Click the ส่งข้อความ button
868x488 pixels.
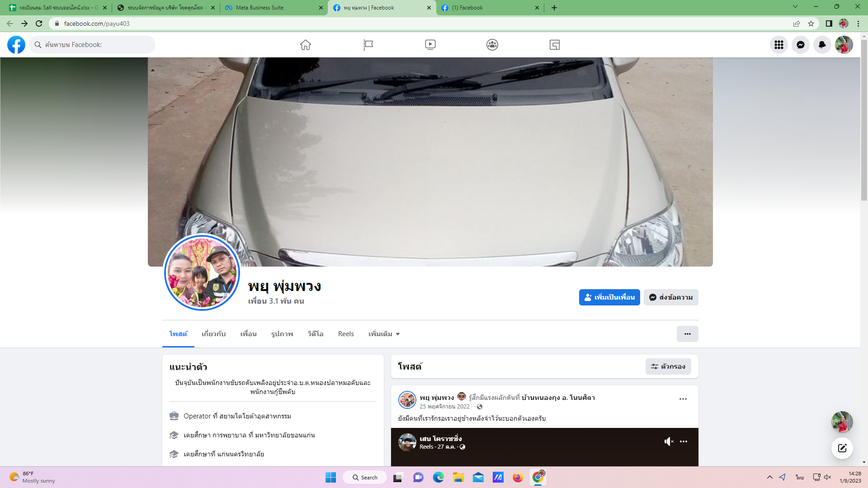click(671, 297)
